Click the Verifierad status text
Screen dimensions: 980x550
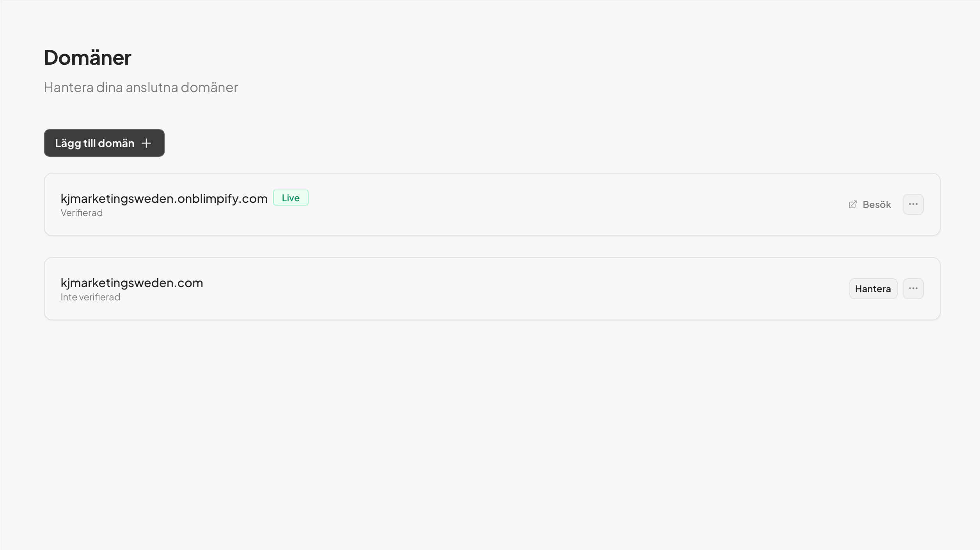[82, 213]
